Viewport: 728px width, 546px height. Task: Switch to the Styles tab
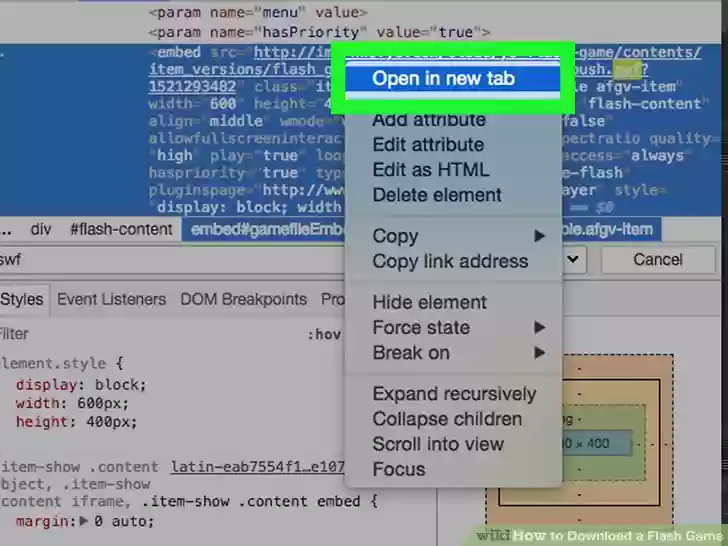pyautogui.click(x=22, y=299)
